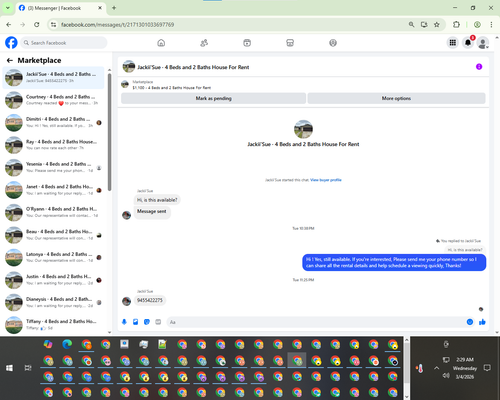Click the 9455422275 phone number message

[x=150, y=300]
